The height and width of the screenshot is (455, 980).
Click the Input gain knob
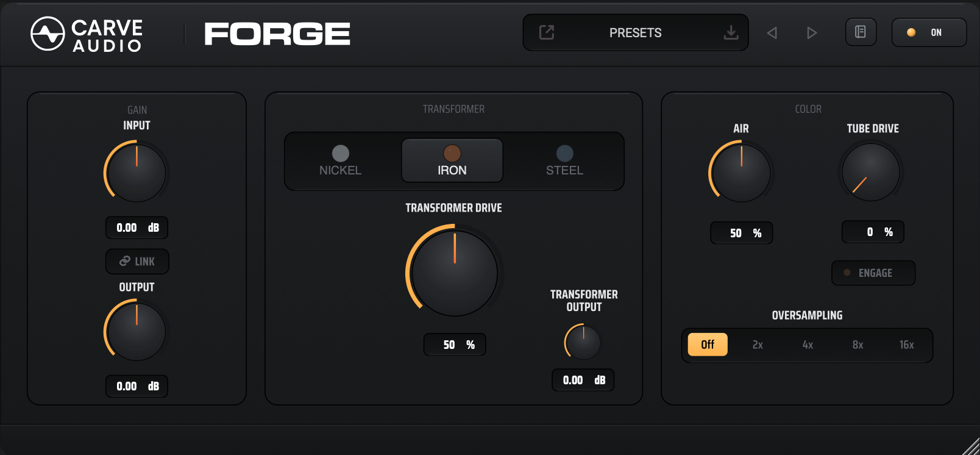pyautogui.click(x=137, y=173)
